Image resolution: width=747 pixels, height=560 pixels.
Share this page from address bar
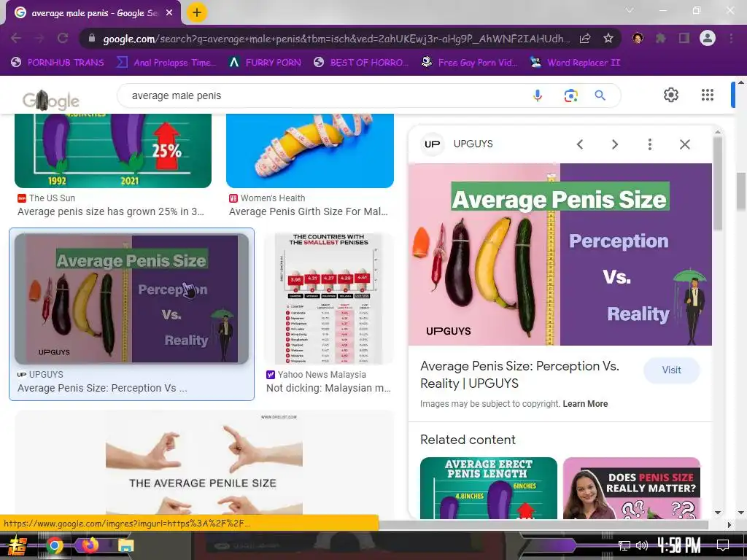pos(585,38)
